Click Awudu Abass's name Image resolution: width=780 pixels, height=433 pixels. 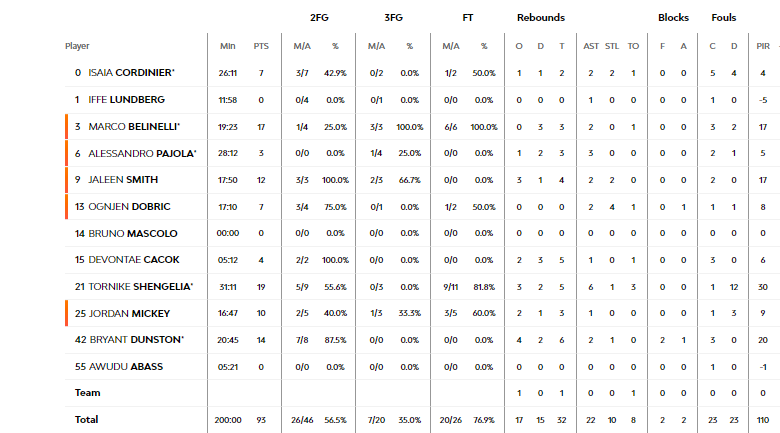[x=126, y=367]
